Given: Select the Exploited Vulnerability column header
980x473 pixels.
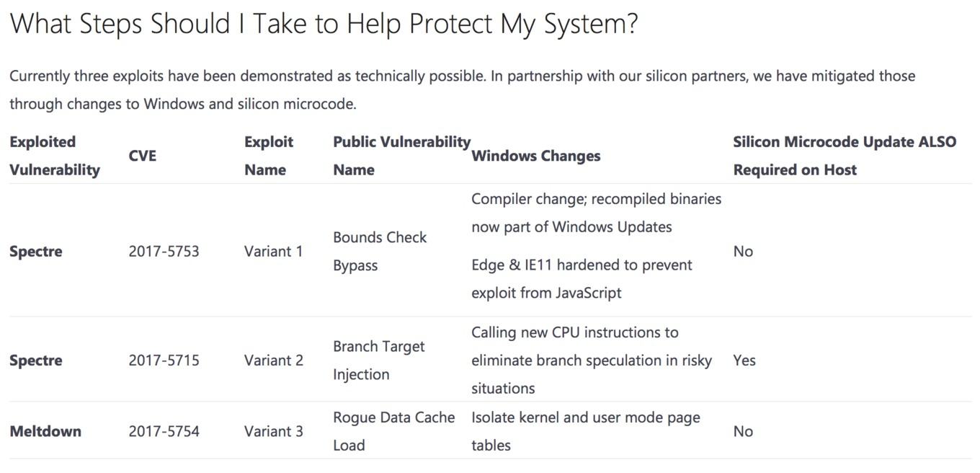Looking at the screenshot, I should point(55,156).
